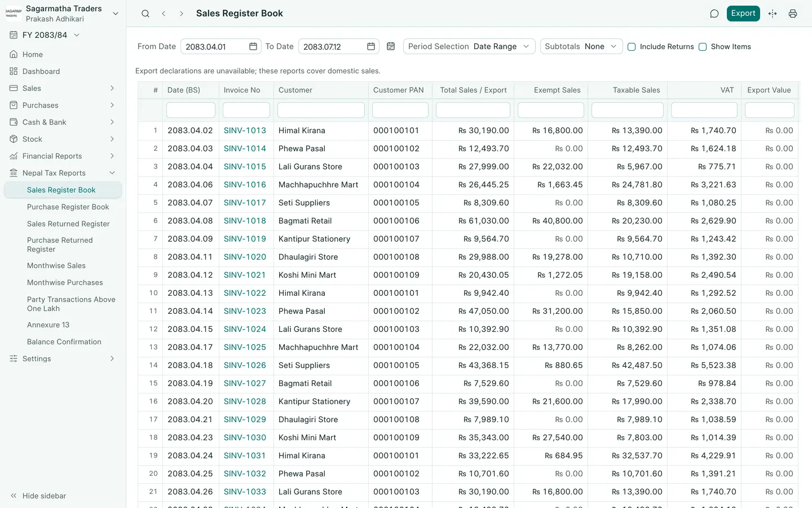Image resolution: width=812 pixels, height=508 pixels.
Task: Click the Invoice No column filter box
Action: point(246,110)
